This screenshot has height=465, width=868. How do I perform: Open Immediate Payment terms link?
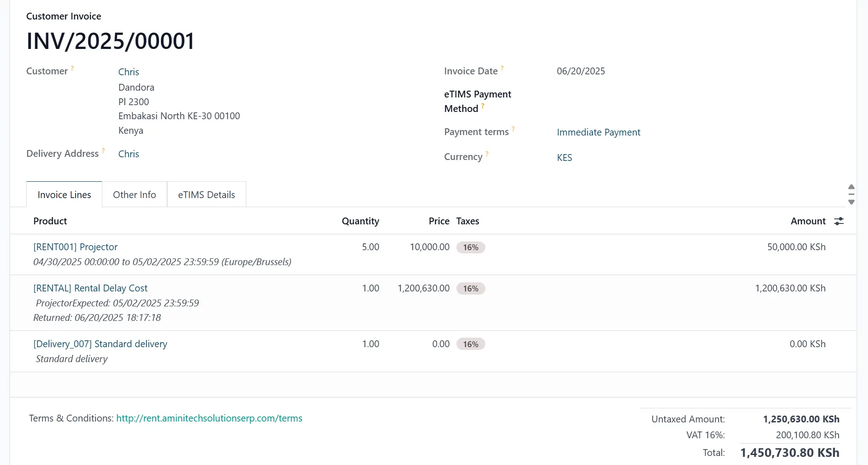coord(598,132)
